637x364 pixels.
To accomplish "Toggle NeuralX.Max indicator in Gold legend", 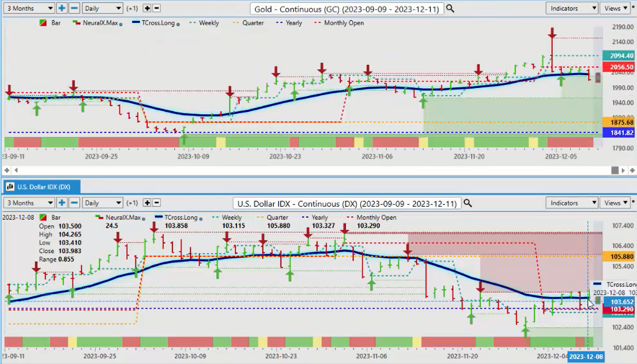I will (x=97, y=23).
